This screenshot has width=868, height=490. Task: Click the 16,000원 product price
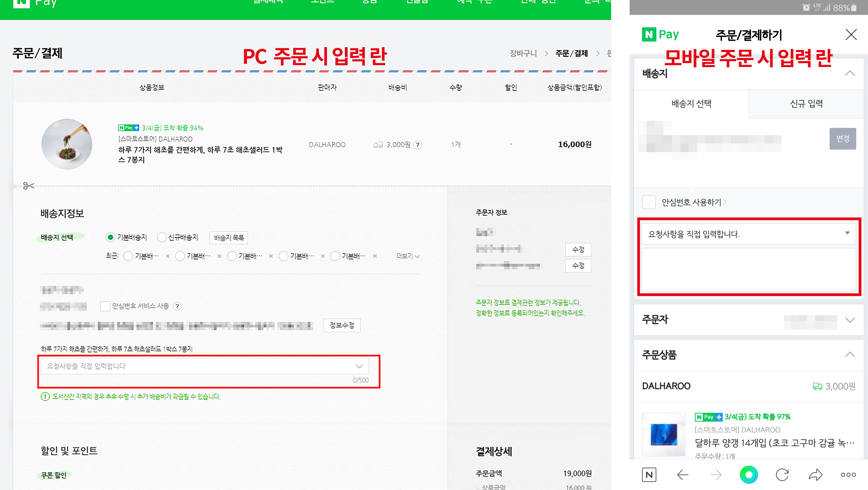575,144
